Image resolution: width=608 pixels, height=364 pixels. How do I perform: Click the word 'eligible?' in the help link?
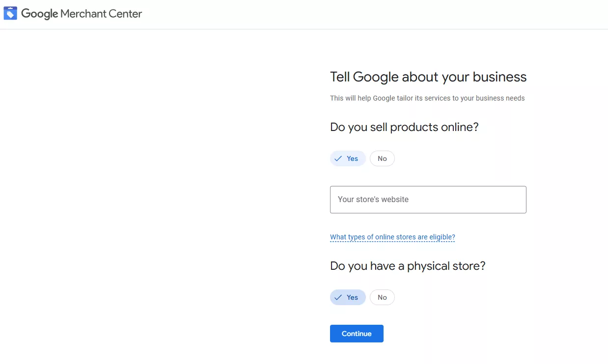coord(442,237)
